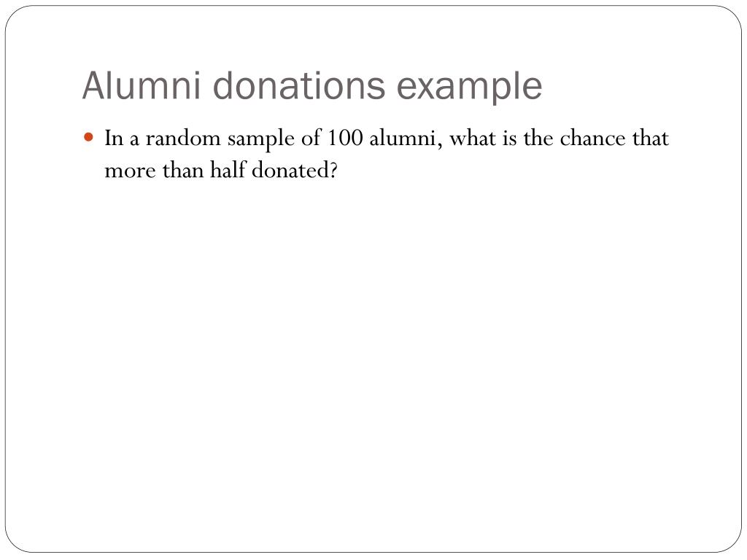This screenshot has width=747, height=560.
Task: Click the empty slide area below the text
Action: (x=373, y=357)
